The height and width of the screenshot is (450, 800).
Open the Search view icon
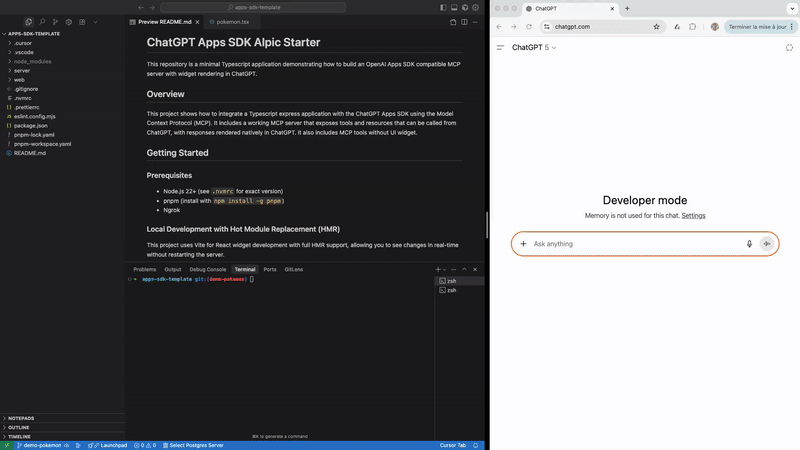click(x=42, y=21)
